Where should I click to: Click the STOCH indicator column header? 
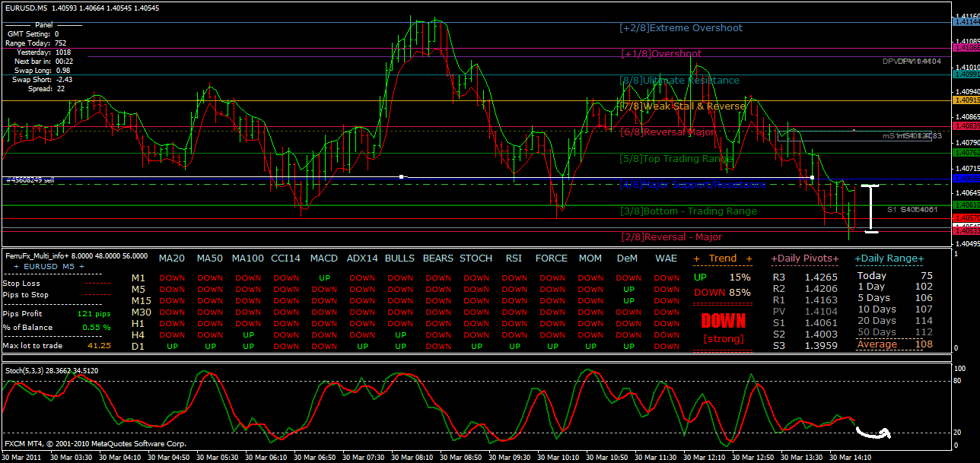click(x=476, y=258)
